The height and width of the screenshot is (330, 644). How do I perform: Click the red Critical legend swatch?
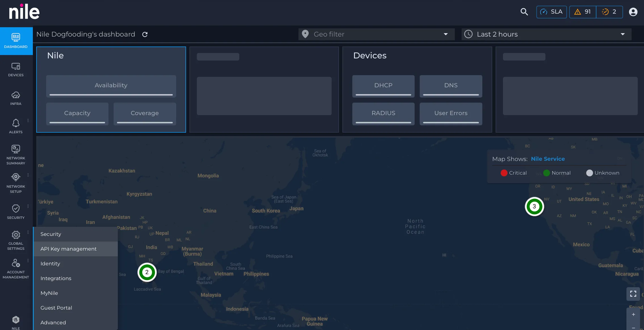[x=504, y=173]
